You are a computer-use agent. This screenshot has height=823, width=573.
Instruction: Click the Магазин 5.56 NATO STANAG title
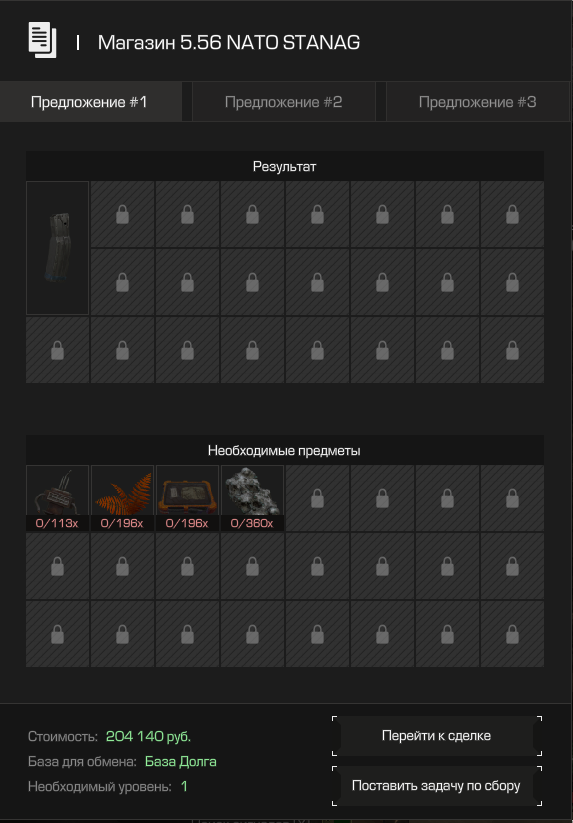click(x=229, y=43)
